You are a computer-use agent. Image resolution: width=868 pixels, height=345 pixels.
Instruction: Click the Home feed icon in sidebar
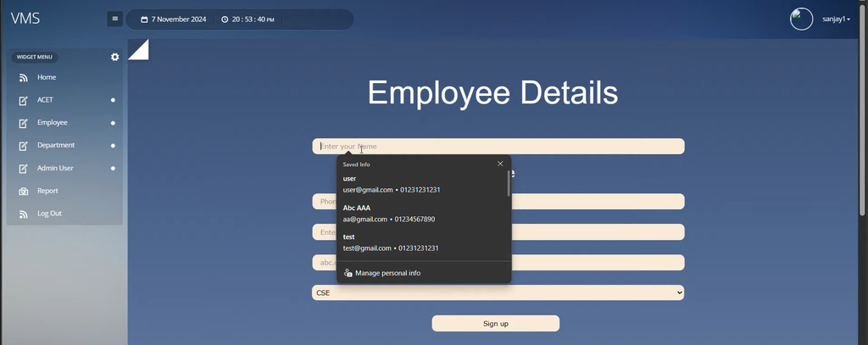(23, 77)
